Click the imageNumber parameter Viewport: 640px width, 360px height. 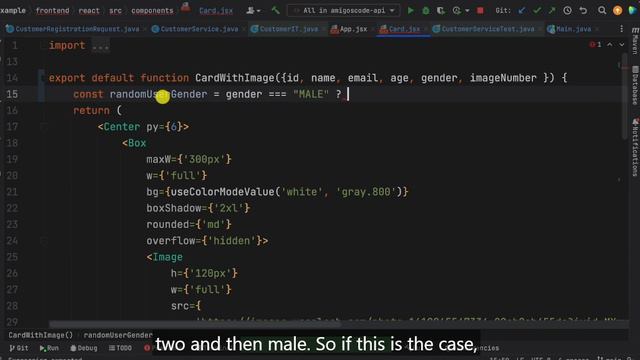pos(503,78)
